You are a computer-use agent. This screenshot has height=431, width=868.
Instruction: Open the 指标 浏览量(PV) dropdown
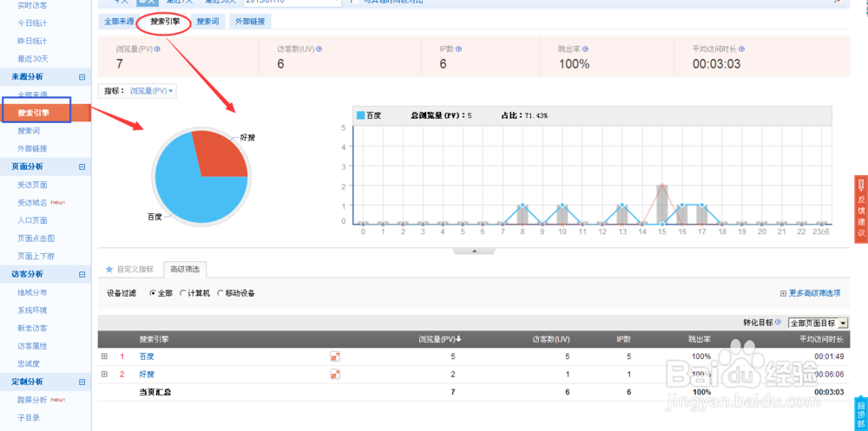pos(152,91)
